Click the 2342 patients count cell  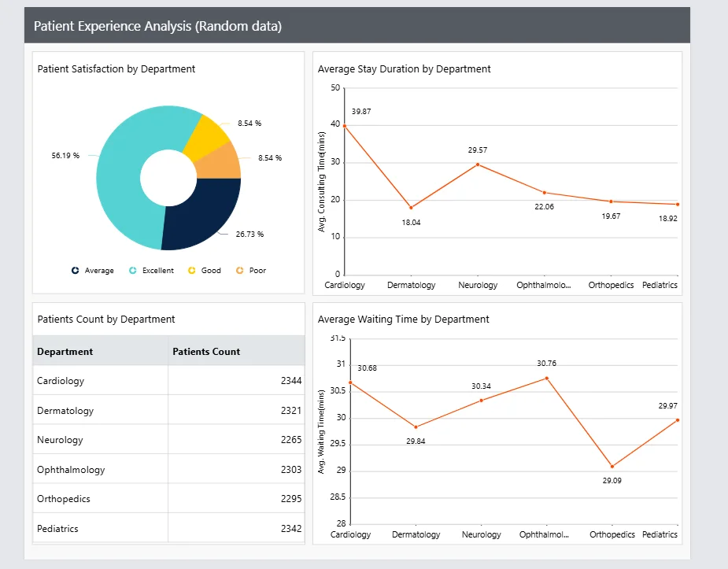click(x=236, y=528)
